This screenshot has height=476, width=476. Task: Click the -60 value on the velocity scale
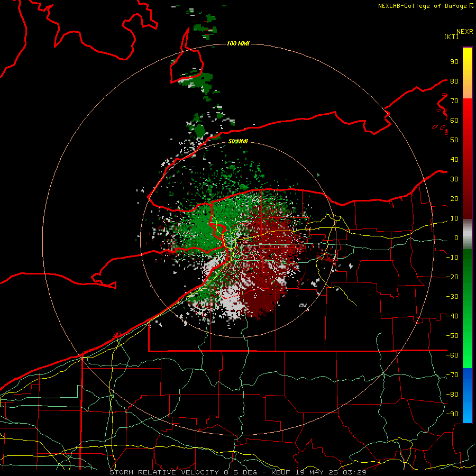coord(452,355)
